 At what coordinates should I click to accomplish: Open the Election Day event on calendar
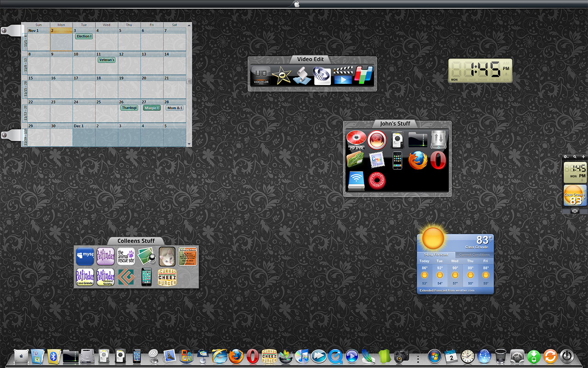click(x=84, y=36)
